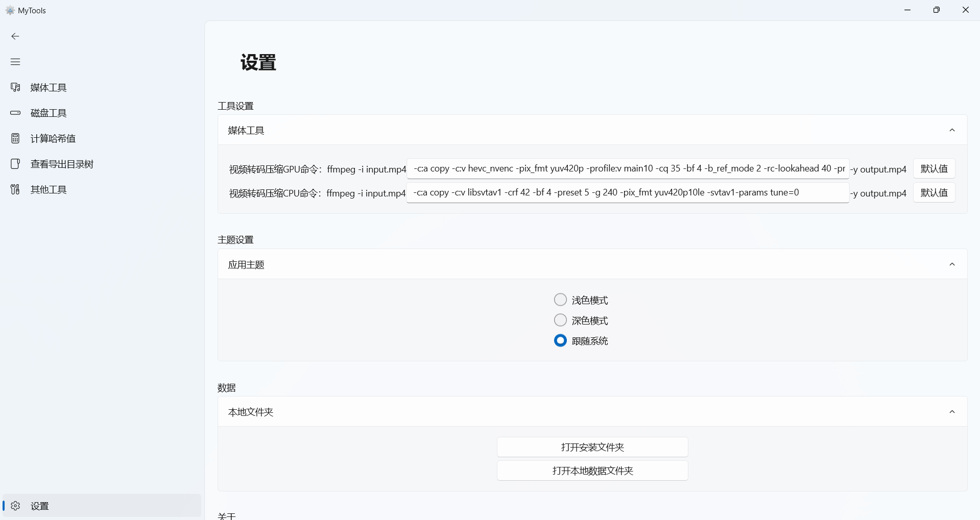This screenshot has height=520, width=980.
Task: Minimize the MyTools window
Action: coord(907,10)
